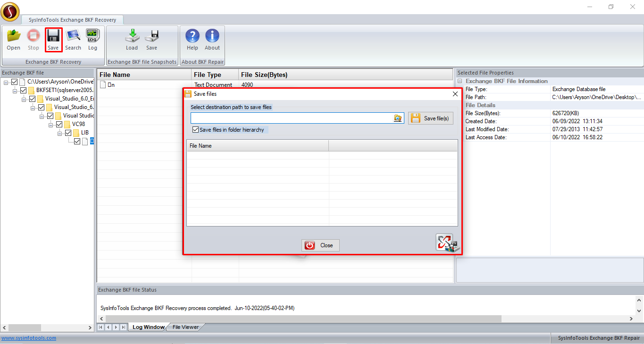The width and height of the screenshot is (644, 344).
Task: Switch to the File Viewer tab
Action: click(x=185, y=327)
